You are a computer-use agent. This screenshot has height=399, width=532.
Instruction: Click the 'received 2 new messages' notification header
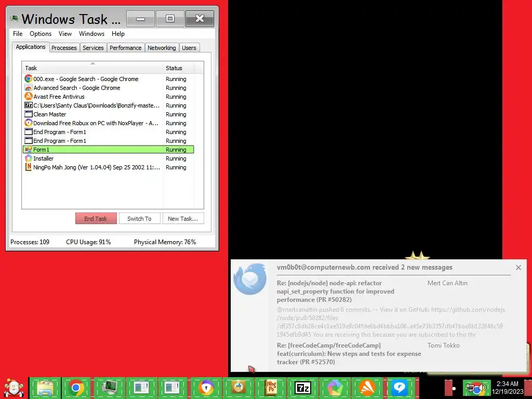click(364, 268)
